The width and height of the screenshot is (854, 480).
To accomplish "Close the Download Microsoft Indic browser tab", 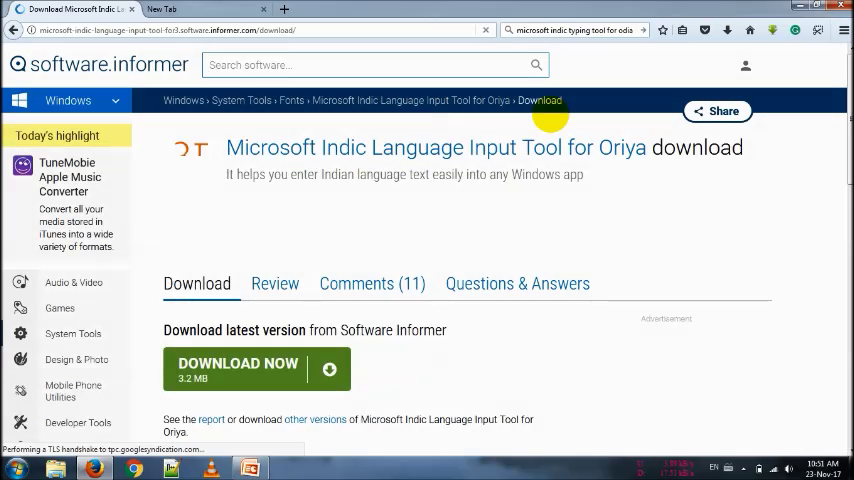I will tap(132, 9).
